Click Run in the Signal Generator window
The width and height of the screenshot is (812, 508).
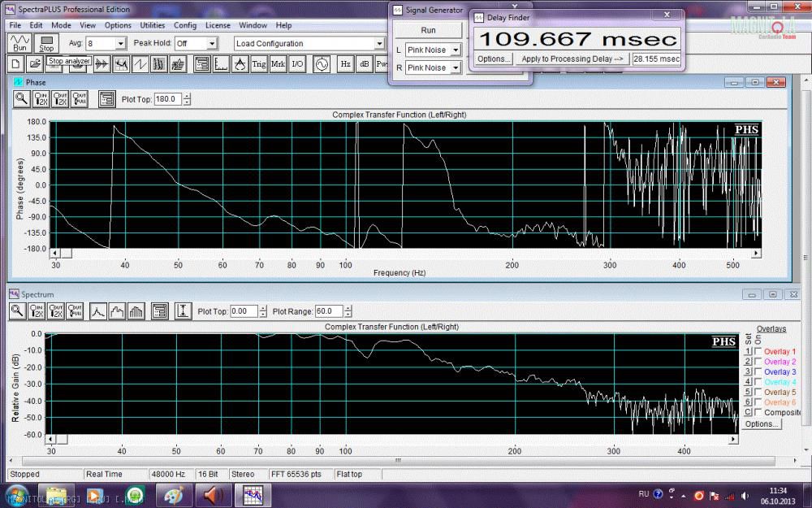428,30
